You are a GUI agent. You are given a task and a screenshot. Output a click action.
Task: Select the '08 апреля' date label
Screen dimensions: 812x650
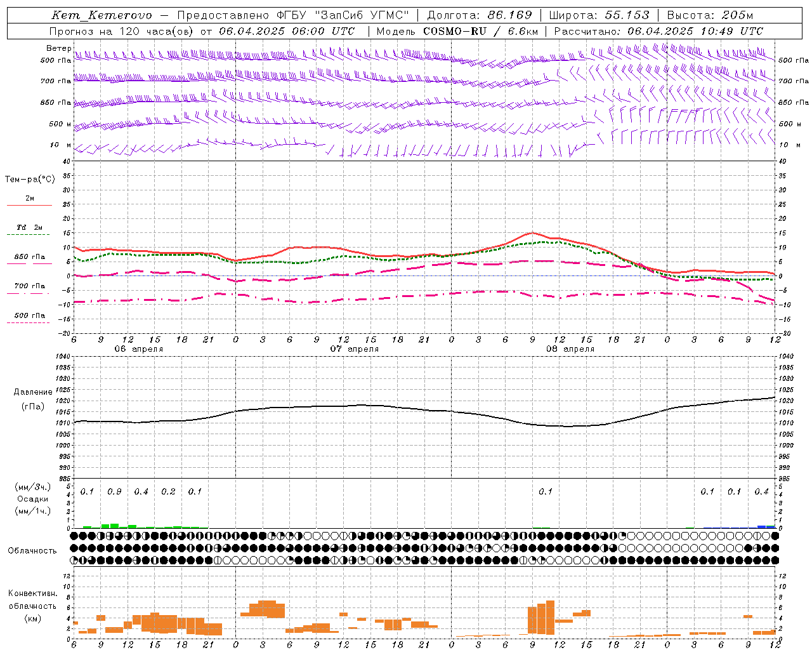tap(570, 349)
